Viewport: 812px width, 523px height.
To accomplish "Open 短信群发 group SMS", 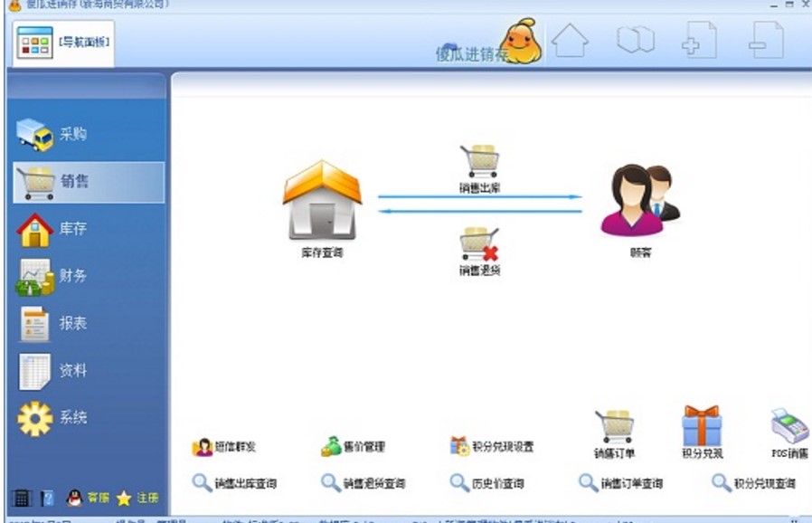I will (x=223, y=447).
